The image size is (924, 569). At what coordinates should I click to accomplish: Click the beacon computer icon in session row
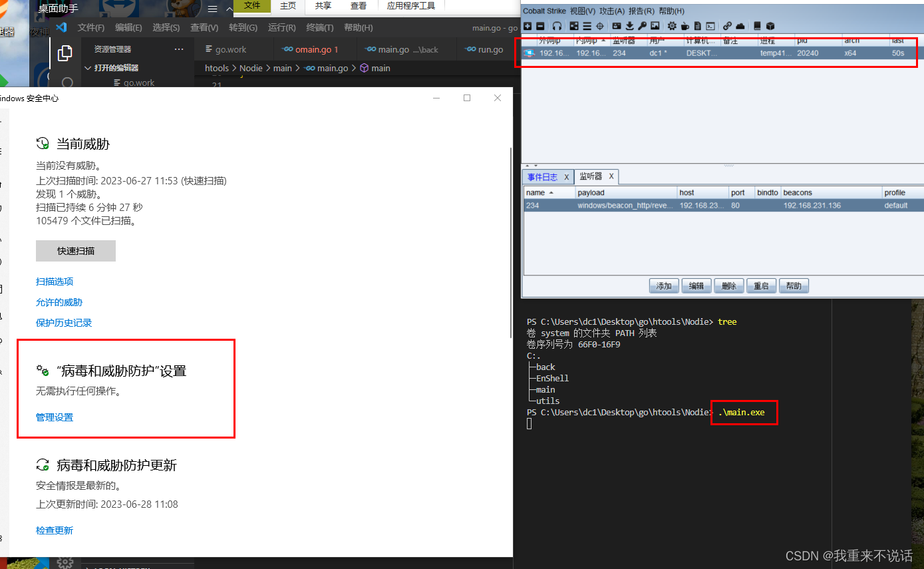pos(529,53)
